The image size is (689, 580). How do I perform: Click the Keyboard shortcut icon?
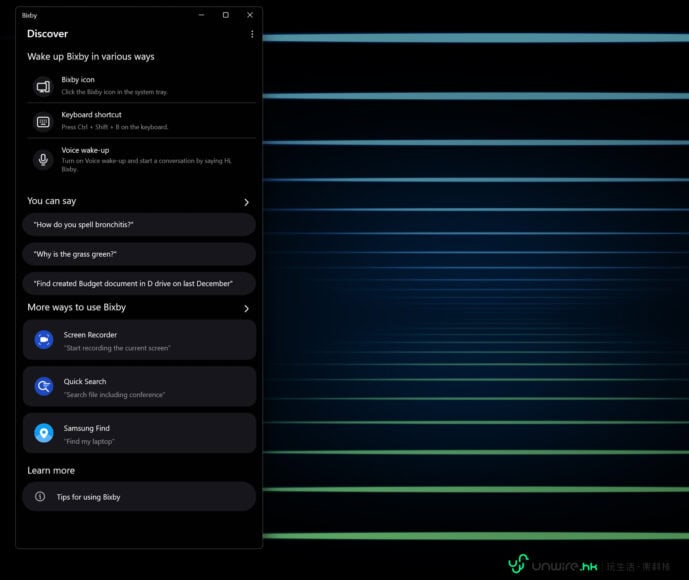43,122
